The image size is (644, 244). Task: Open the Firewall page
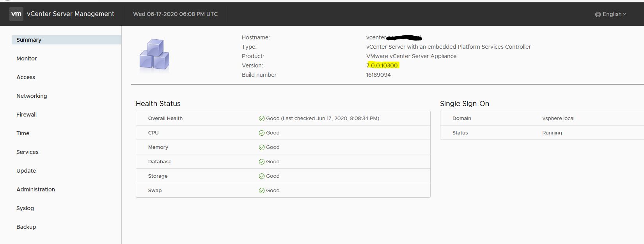point(27,115)
